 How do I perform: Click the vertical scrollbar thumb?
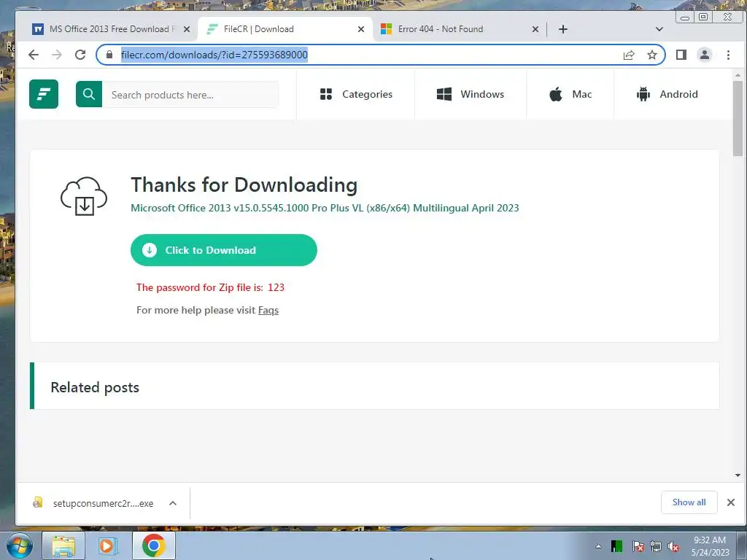coord(738,118)
